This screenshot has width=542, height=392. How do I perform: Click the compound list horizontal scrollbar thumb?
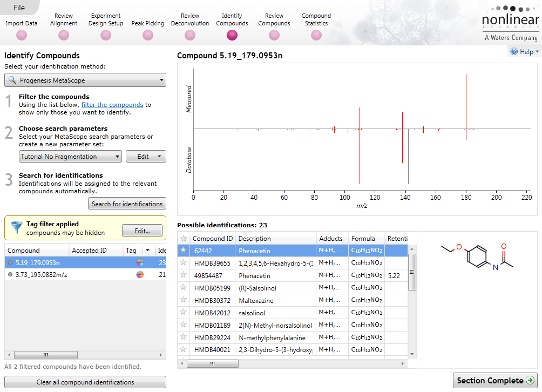[x=46, y=355]
